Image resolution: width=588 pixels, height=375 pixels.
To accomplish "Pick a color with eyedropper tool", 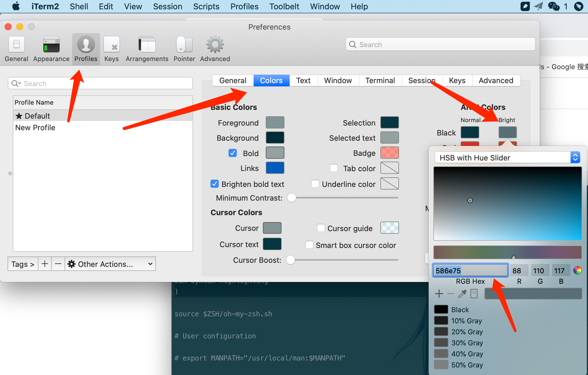I will [x=462, y=294].
